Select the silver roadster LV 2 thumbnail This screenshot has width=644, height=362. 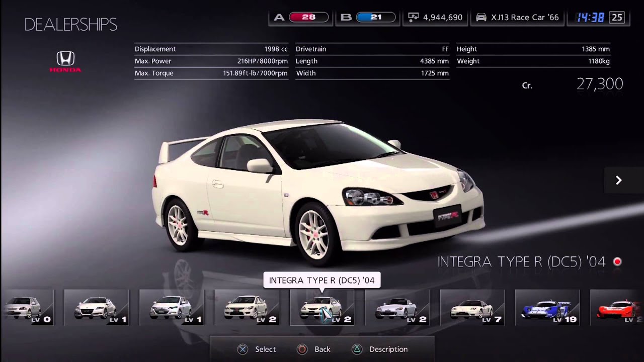397,307
